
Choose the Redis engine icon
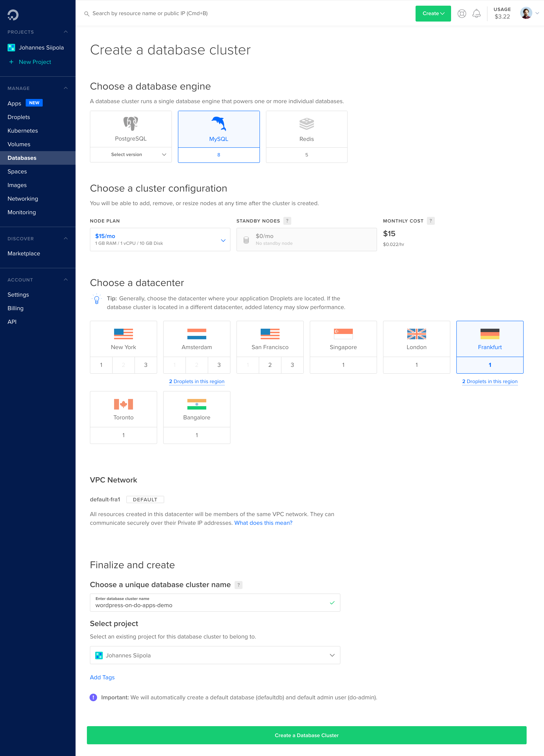pos(306,124)
